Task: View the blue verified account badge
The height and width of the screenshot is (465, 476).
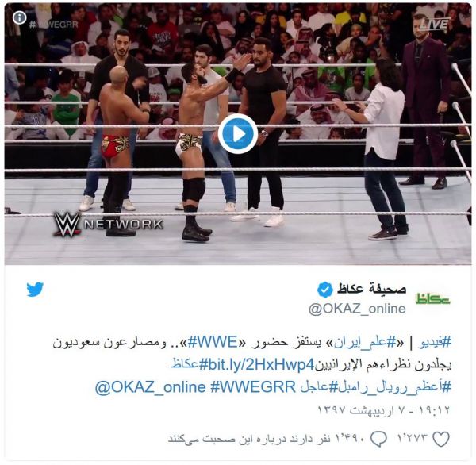Action: (324, 289)
